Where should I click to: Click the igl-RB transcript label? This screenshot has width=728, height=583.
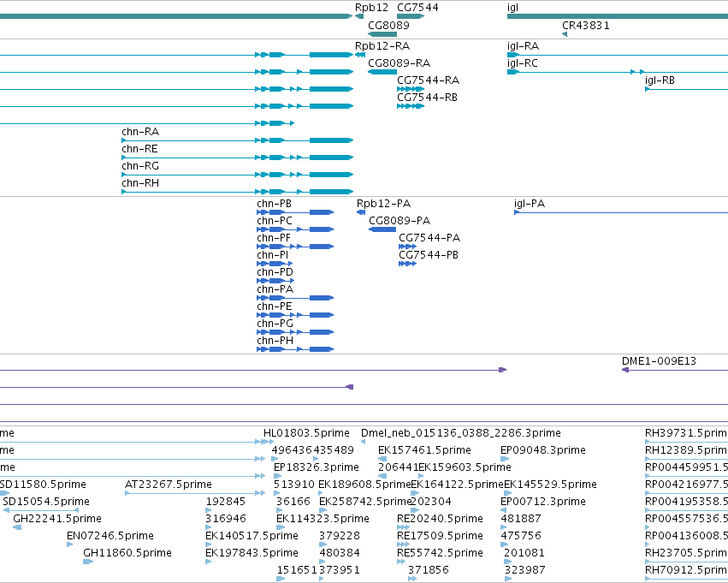click(660, 80)
